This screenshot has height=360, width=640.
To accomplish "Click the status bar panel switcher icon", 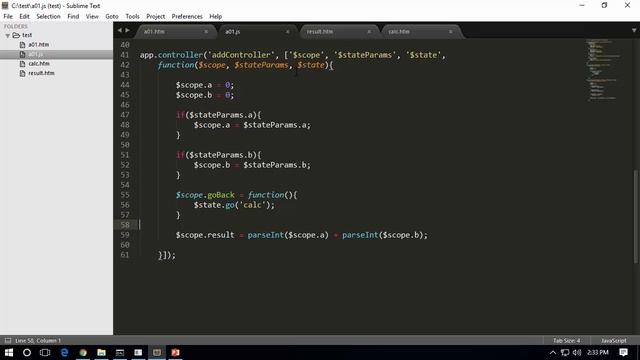I will [x=8, y=340].
